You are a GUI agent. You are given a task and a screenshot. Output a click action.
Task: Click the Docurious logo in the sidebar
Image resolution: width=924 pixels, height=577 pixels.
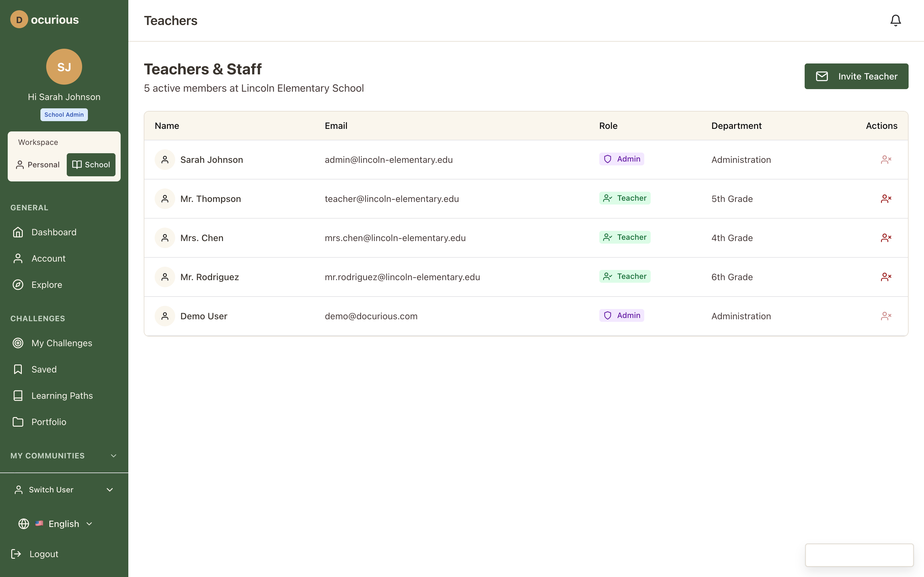(45, 20)
